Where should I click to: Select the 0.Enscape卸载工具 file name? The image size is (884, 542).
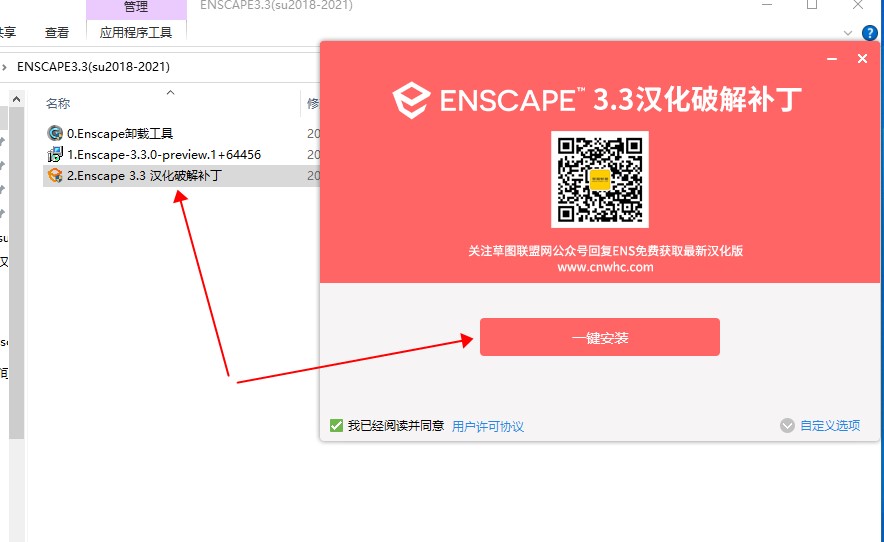[x=120, y=133]
